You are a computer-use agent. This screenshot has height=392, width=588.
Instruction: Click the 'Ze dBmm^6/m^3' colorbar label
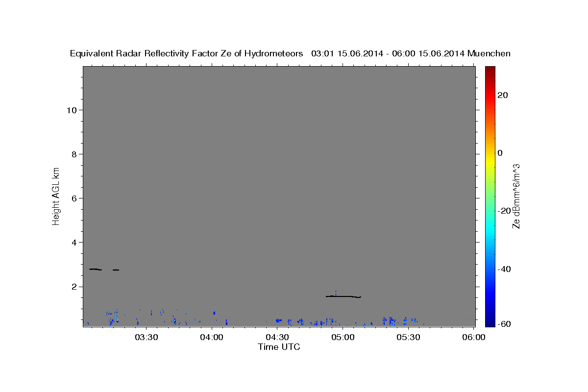[516, 196]
